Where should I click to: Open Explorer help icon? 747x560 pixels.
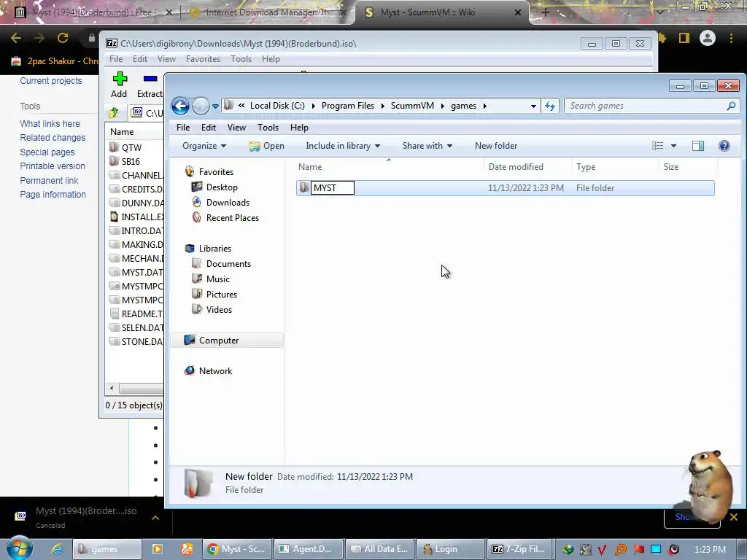(x=724, y=146)
